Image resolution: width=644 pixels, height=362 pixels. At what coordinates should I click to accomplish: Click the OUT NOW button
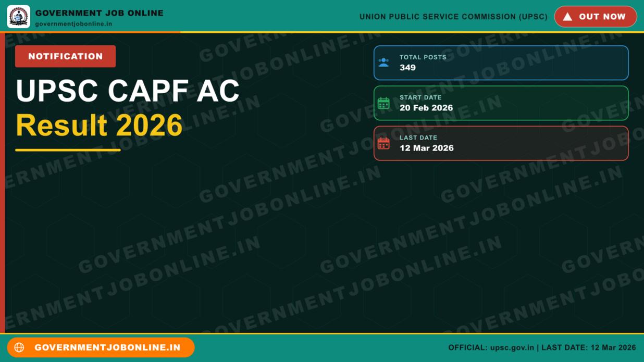(596, 17)
